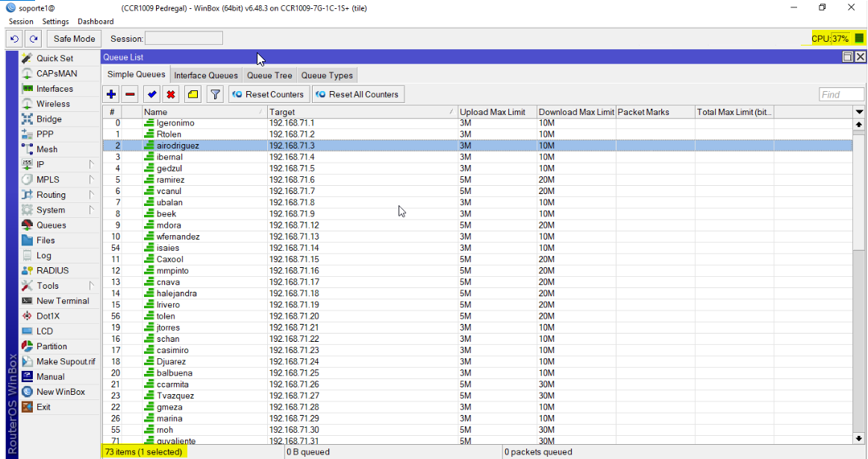
Task: Open the column selector dropdown arrow
Action: pos(859,112)
